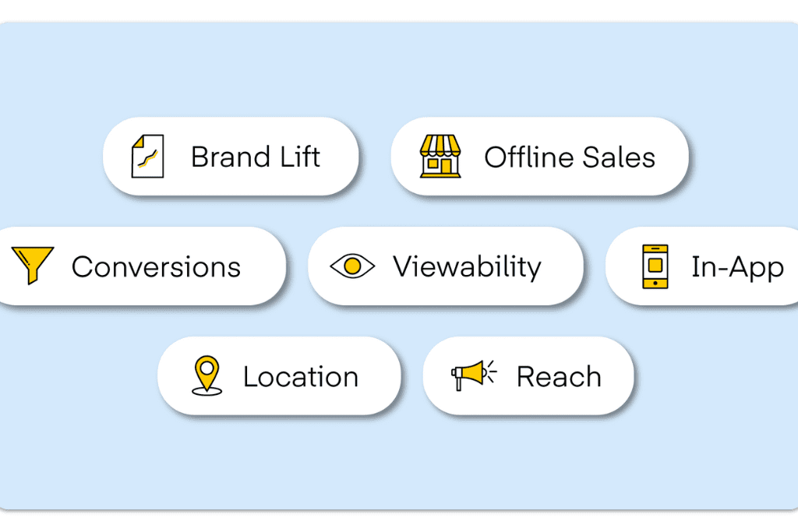Viewport: 798px width, 532px height.
Task: Open the In-App text label
Action: pyautogui.click(x=737, y=267)
